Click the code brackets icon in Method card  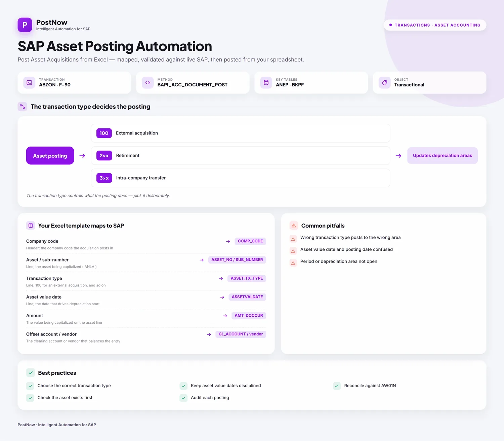click(x=148, y=82)
